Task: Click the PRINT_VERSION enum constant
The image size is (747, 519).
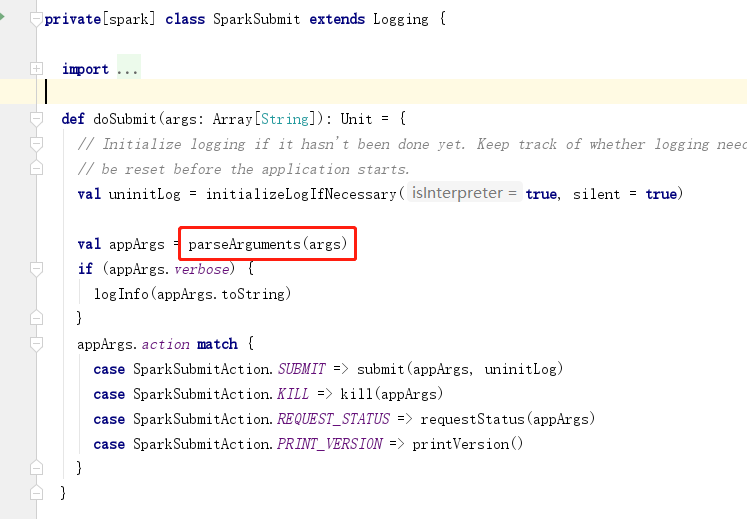Action: coord(330,444)
